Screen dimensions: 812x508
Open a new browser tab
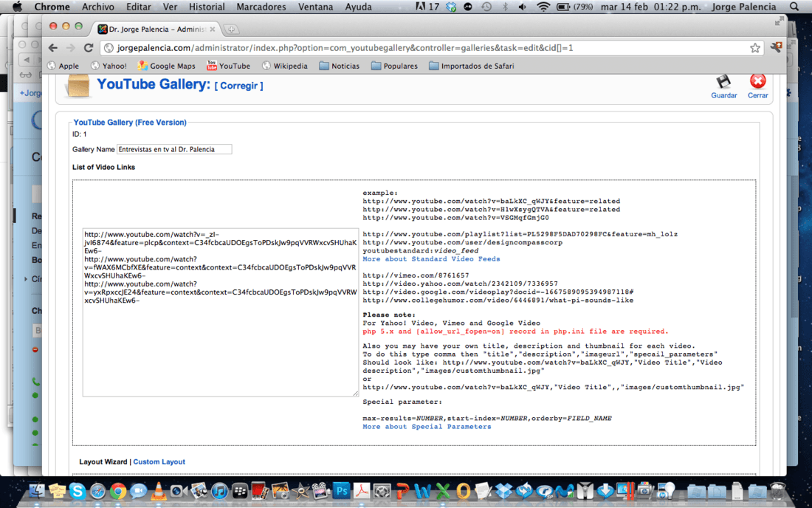[x=231, y=30]
